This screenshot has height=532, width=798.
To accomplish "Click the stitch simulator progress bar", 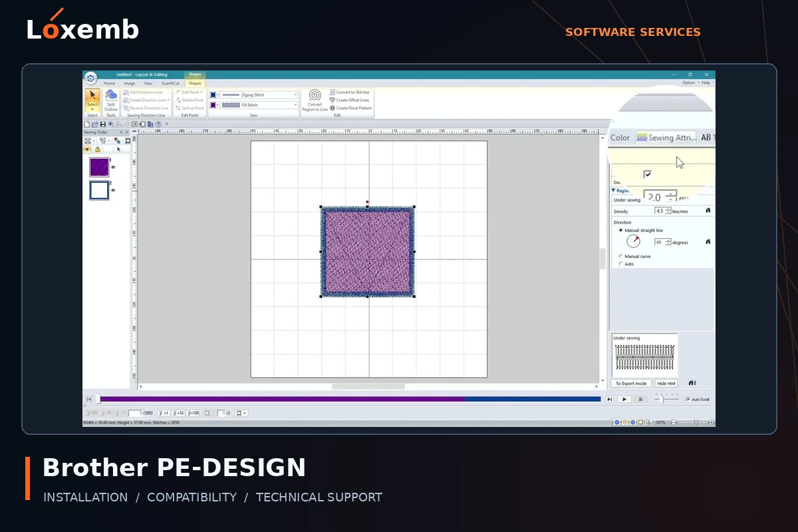I will coord(349,399).
